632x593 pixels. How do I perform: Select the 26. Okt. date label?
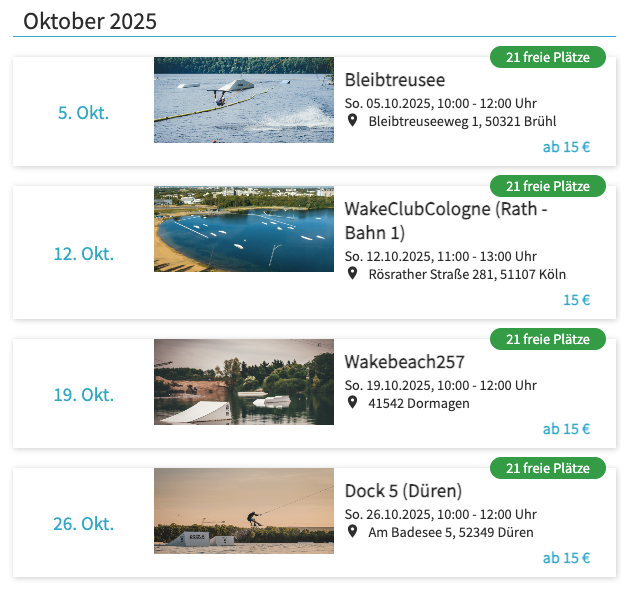tap(84, 524)
